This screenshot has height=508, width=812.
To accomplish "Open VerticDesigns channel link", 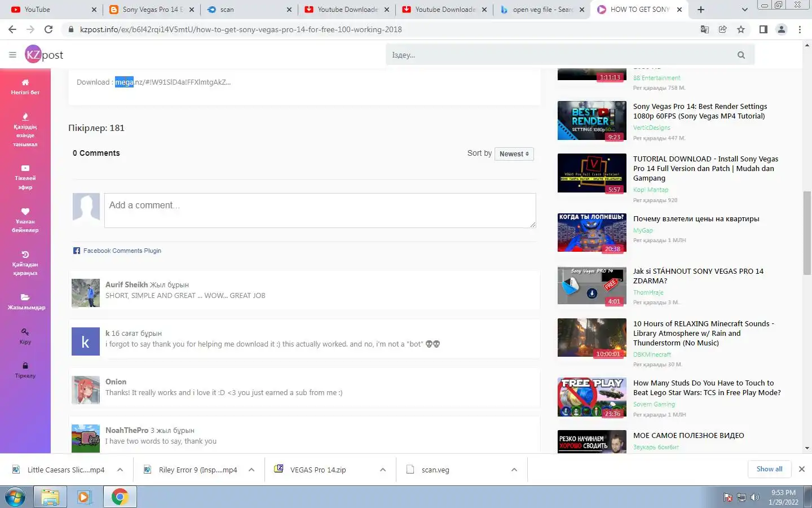I will (651, 128).
